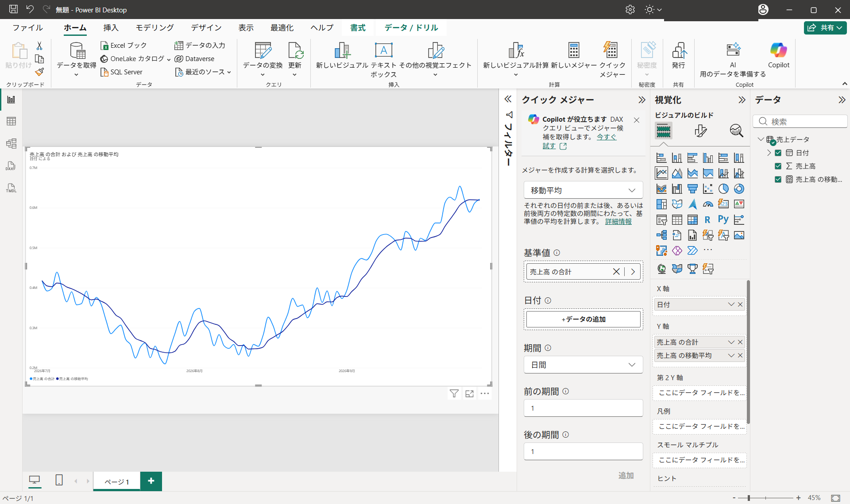Open the 移動平均 calculation dropdown
Viewport: 850px width, 504px height.
point(583,190)
